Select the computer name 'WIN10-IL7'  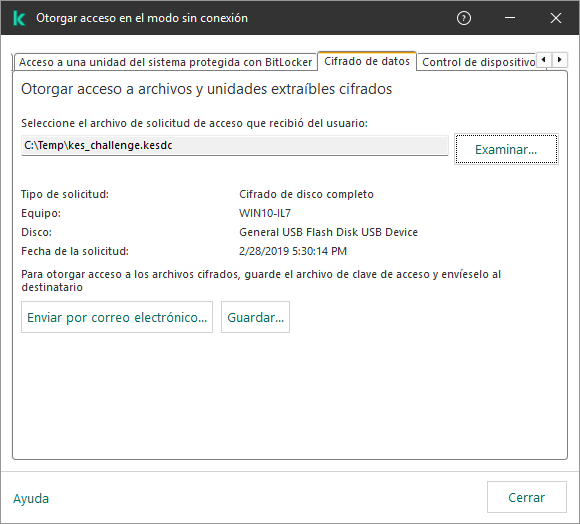[x=265, y=213]
